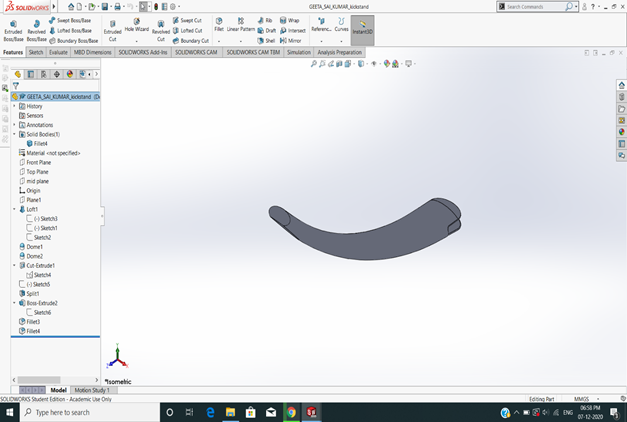
Task: Select the Rib tool
Action: [x=265, y=20]
